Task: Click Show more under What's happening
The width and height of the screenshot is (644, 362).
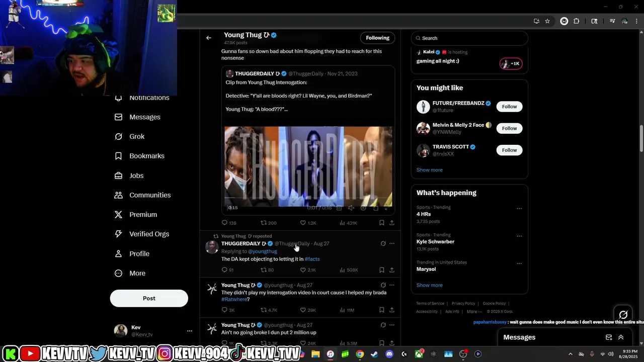Action: [429, 285]
